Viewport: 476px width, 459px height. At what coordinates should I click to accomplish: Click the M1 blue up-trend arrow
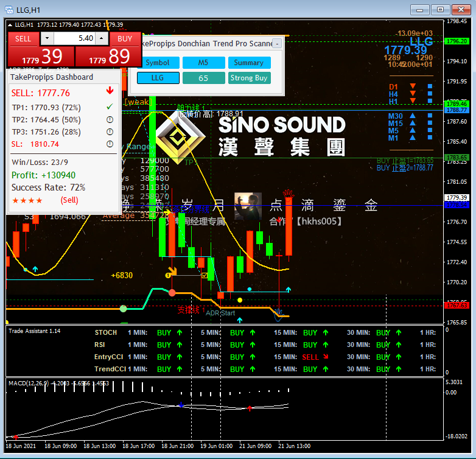(413, 137)
